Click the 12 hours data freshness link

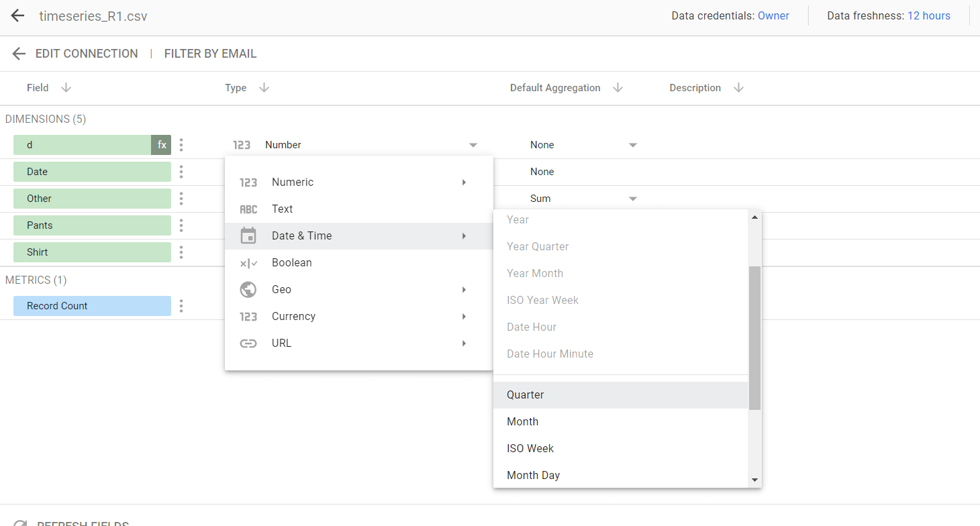coord(928,16)
